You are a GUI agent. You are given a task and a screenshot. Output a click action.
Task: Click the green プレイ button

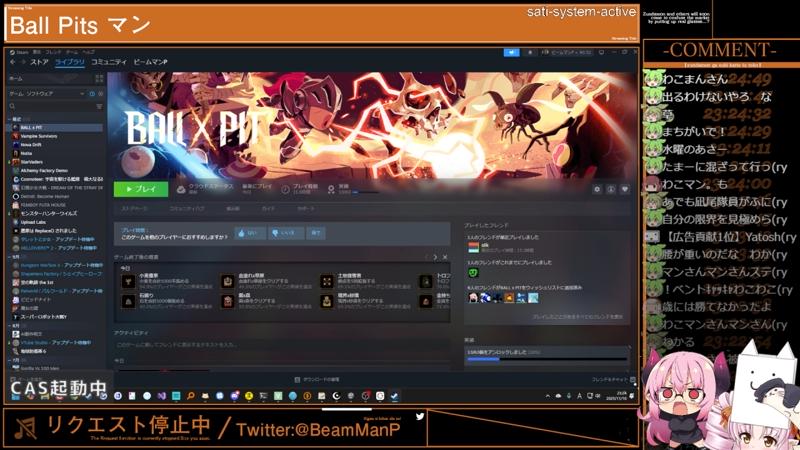(141, 189)
